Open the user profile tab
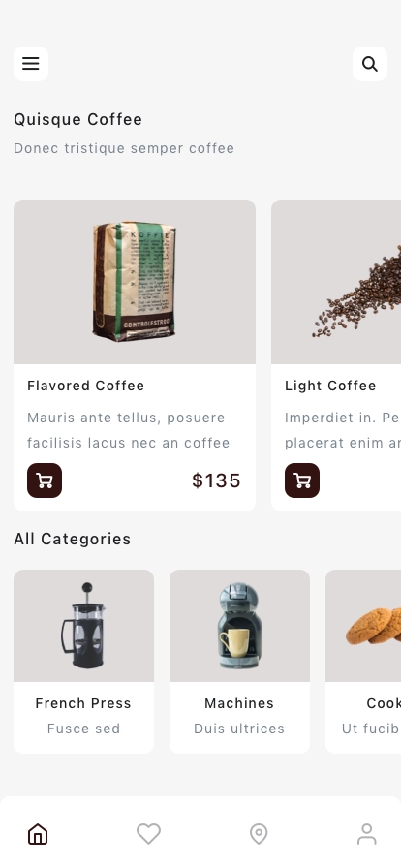 (x=367, y=834)
